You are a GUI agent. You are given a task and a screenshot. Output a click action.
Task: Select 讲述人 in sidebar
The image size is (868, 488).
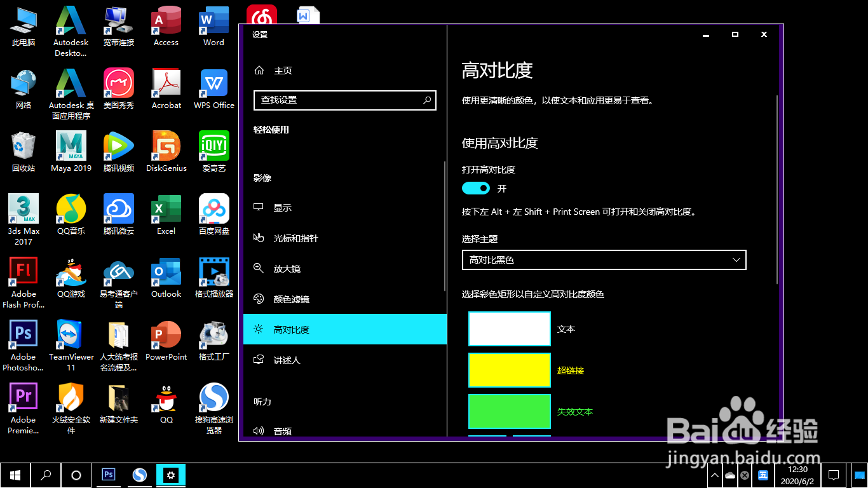click(345, 360)
